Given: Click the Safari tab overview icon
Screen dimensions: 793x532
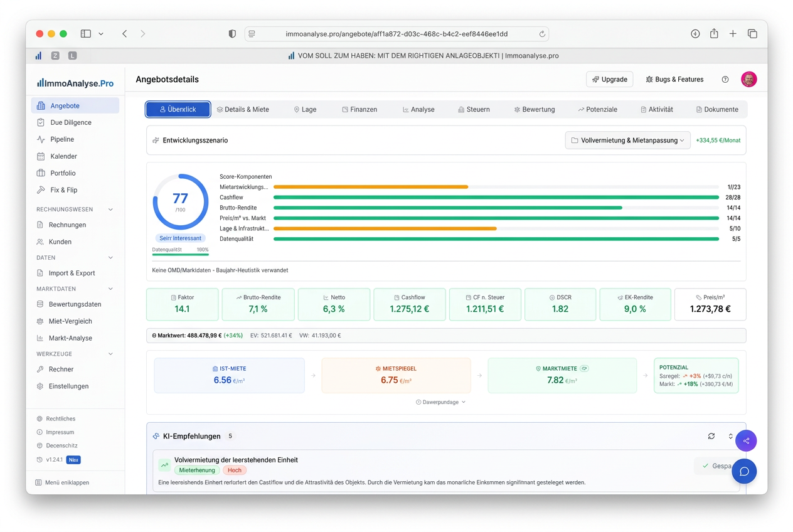Looking at the screenshot, I should pyautogui.click(x=752, y=34).
